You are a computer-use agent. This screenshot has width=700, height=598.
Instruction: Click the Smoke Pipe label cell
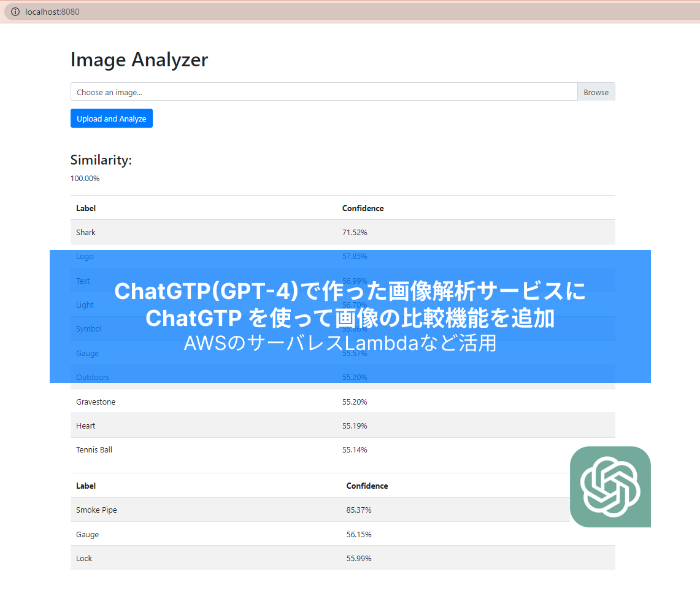[x=96, y=510]
